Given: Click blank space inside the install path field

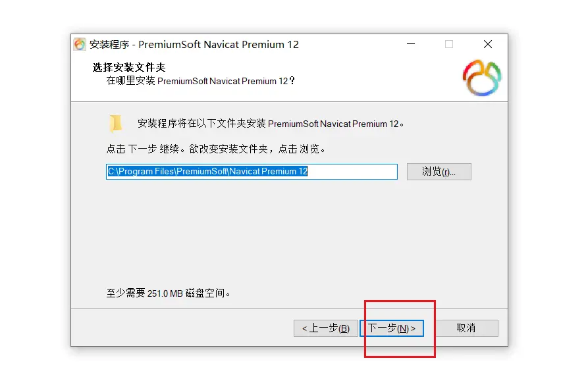Looking at the screenshot, I should click(352, 172).
